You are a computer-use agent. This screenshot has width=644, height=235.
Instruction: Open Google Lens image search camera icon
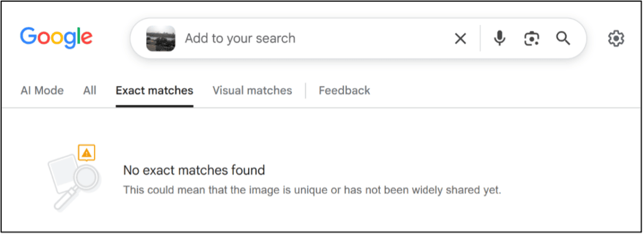(x=531, y=39)
